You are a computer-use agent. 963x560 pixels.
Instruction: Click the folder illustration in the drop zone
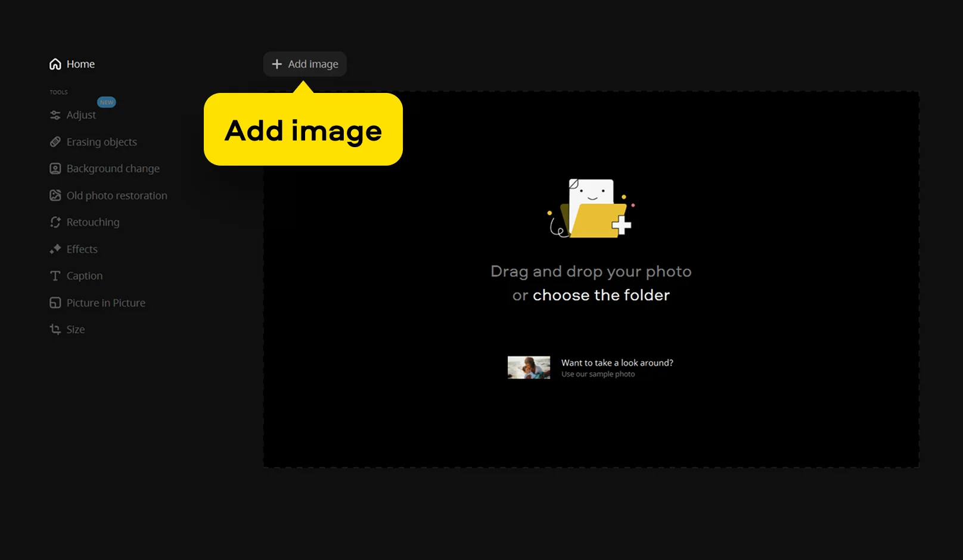pyautogui.click(x=591, y=209)
